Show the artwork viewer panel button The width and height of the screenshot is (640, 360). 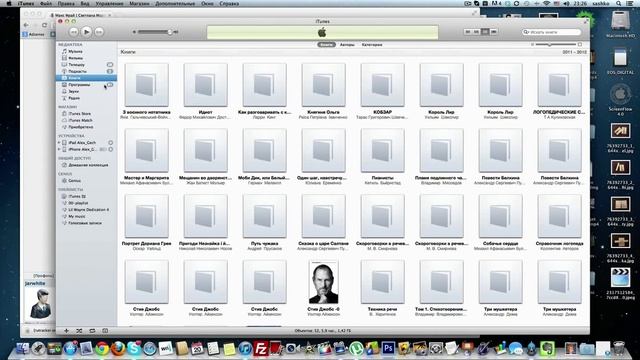[105, 331]
